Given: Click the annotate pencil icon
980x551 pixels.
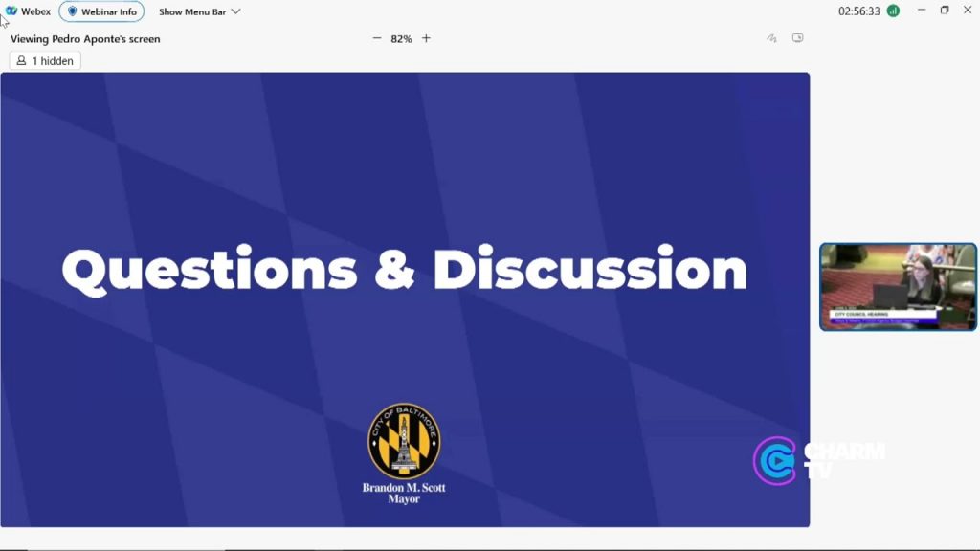Looking at the screenshot, I should [772, 38].
